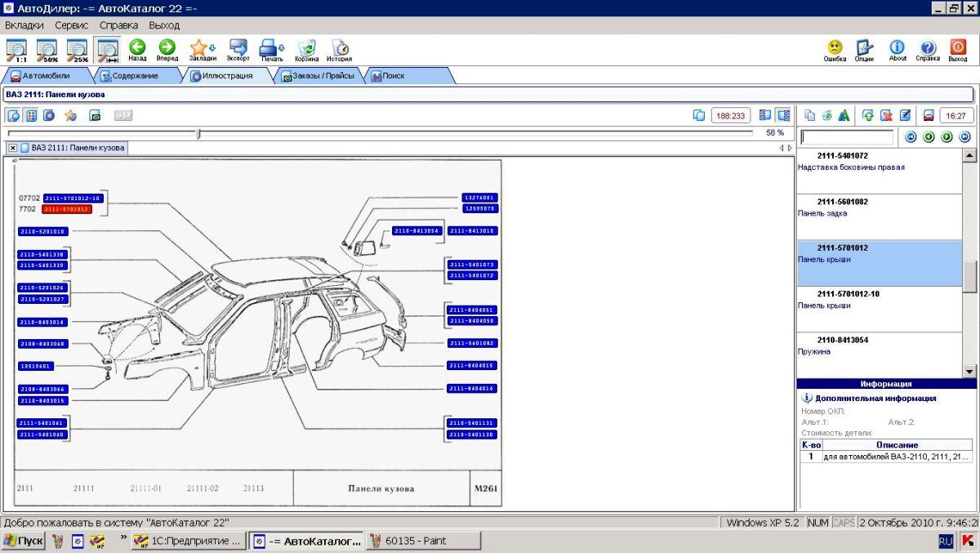Image resolution: width=980 pixels, height=553 pixels.
Task: Open the Сервис menu
Action: click(x=72, y=25)
